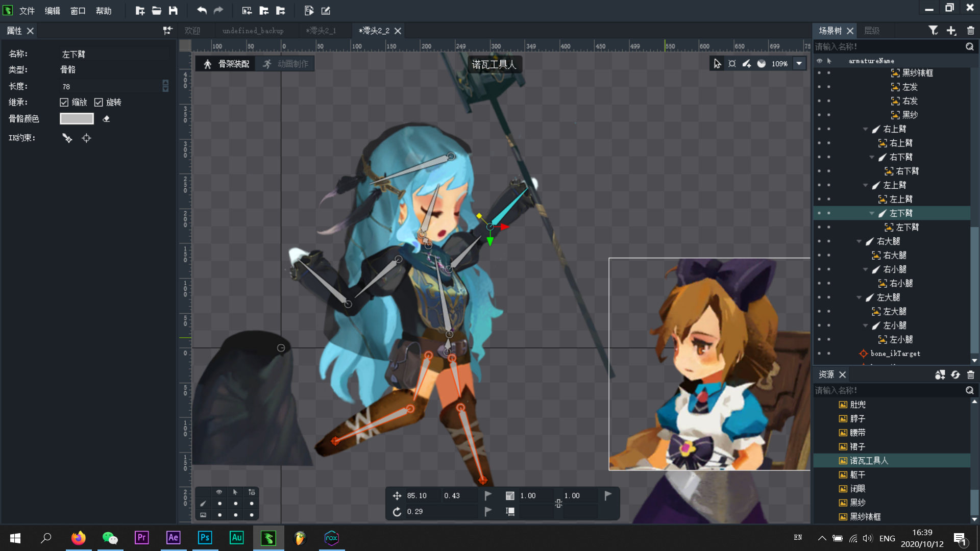Open the 帮助 menu
The width and height of the screenshot is (980, 551).
pyautogui.click(x=103, y=11)
